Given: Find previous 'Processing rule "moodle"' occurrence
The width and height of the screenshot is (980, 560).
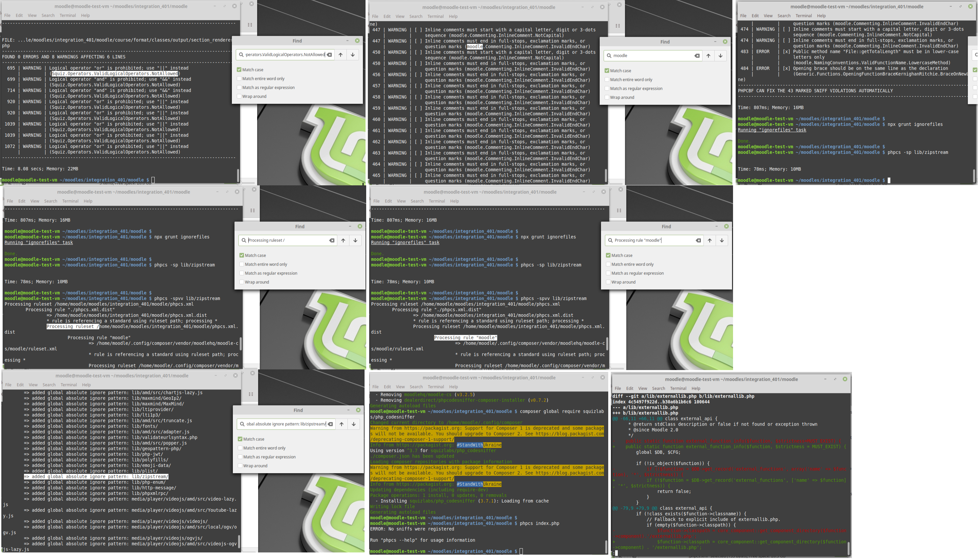Looking at the screenshot, I should click(x=710, y=240).
